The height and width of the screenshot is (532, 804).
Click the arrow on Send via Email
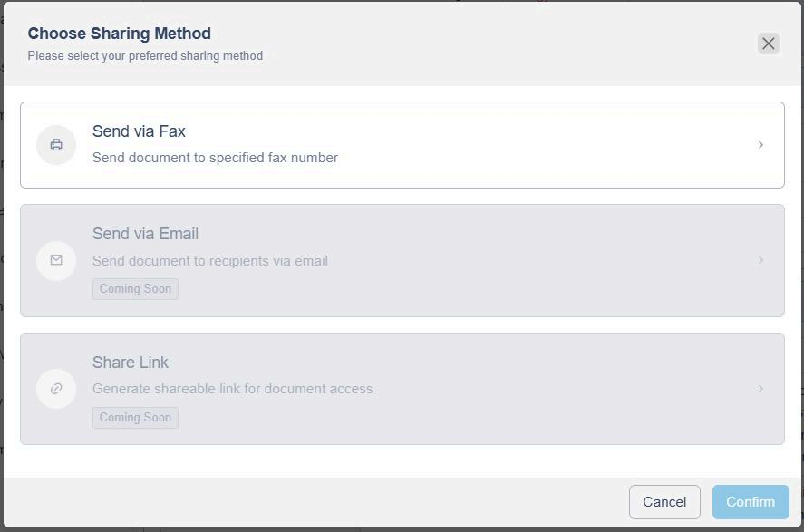click(x=760, y=260)
